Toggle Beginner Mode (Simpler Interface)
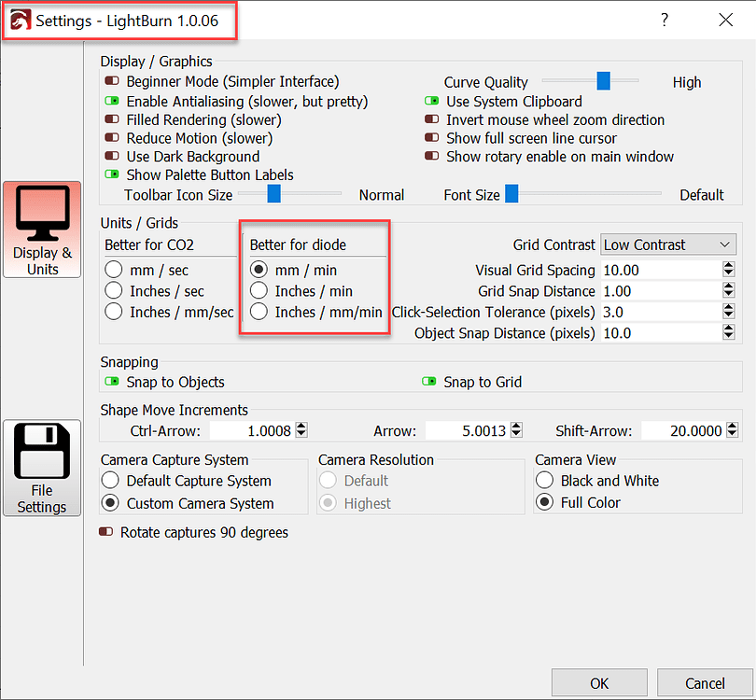This screenshot has height=700, width=756. click(x=113, y=82)
